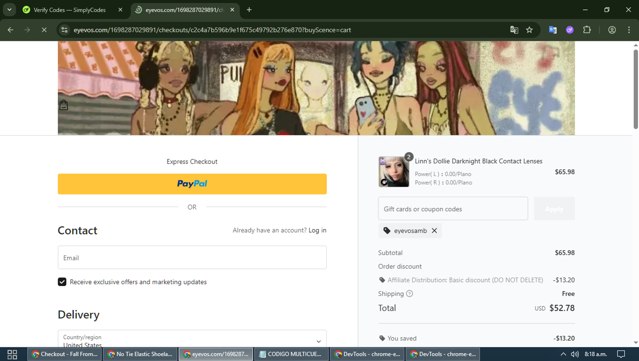Remove the eyevosamb coupon code
The height and width of the screenshot is (361, 639).
tap(434, 231)
